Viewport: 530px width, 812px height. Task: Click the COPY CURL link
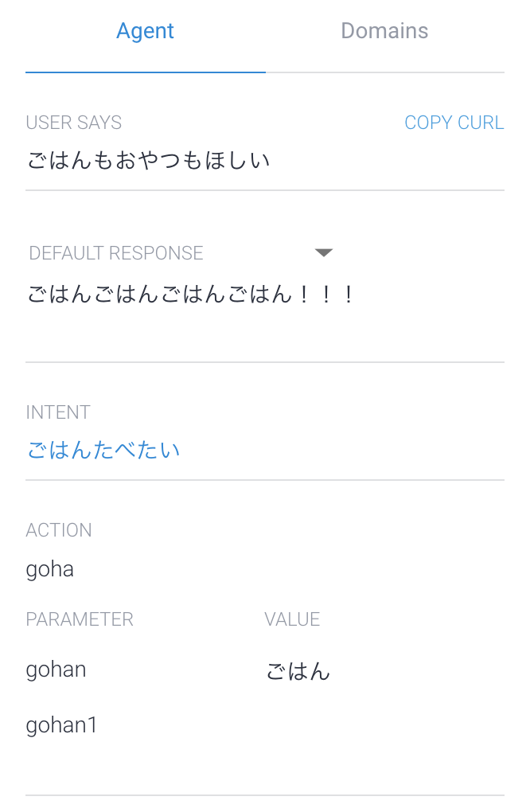pyautogui.click(x=454, y=123)
